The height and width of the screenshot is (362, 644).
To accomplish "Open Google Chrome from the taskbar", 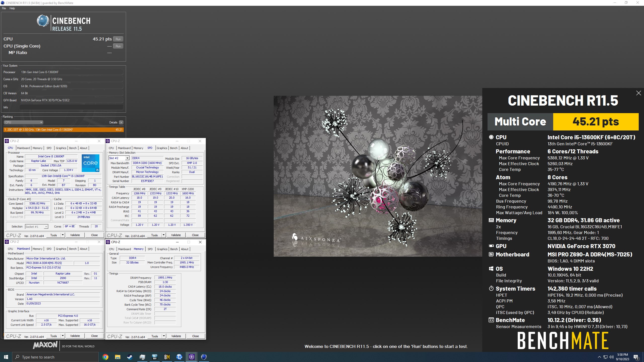I will click(105, 357).
